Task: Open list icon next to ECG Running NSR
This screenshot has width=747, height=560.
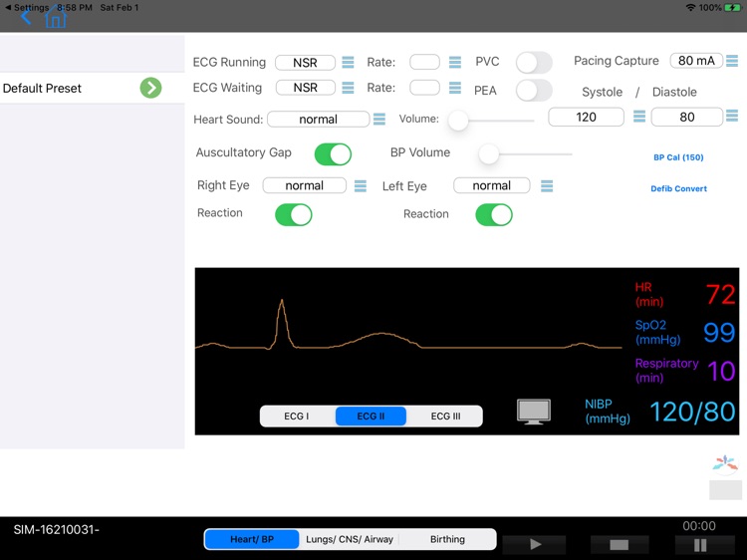Action: 349,62
